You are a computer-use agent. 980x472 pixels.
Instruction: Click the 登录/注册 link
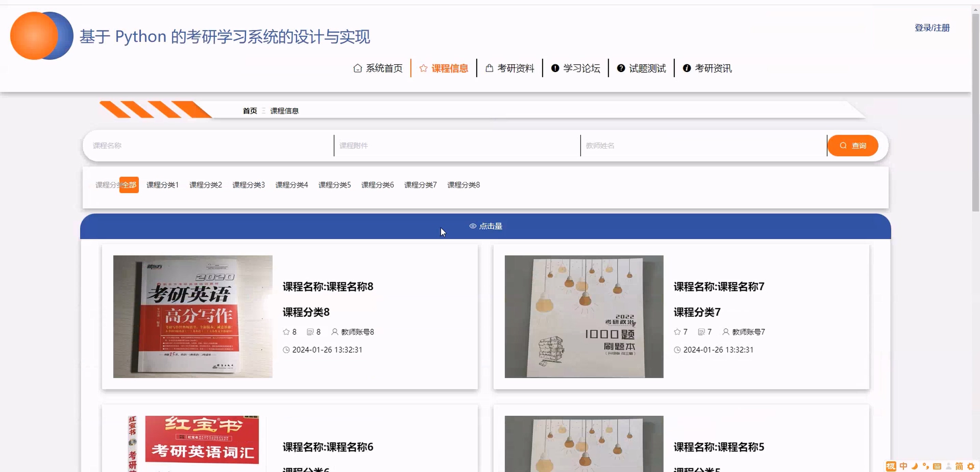pos(932,28)
